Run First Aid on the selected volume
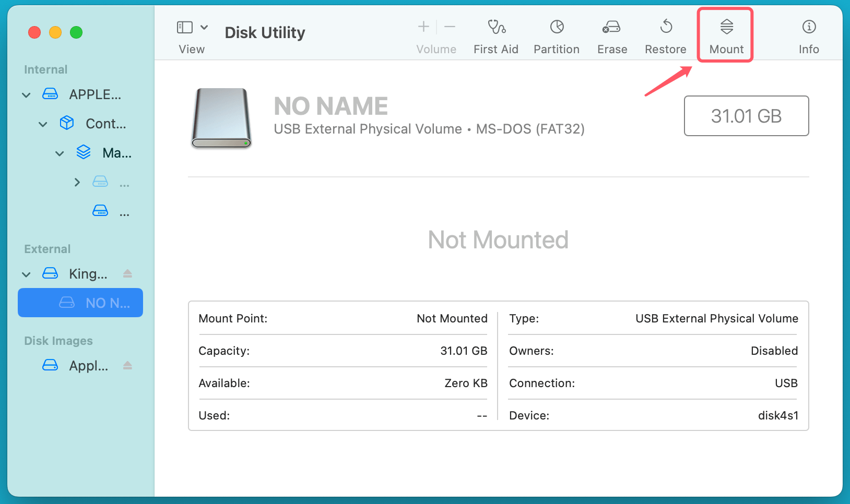This screenshot has width=850, height=504. pyautogui.click(x=495, y=34)
